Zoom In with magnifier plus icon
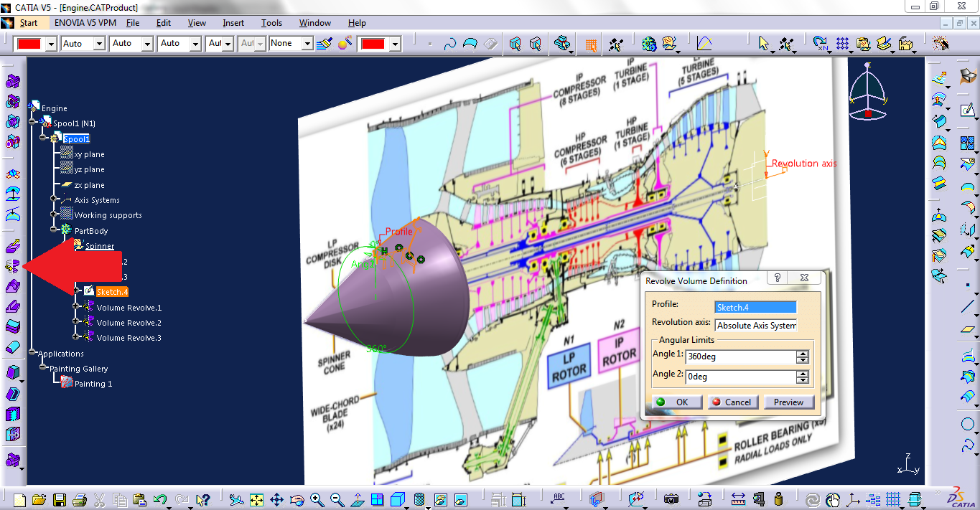Viewport: 980px width, 510px height. tap(317, 499)
